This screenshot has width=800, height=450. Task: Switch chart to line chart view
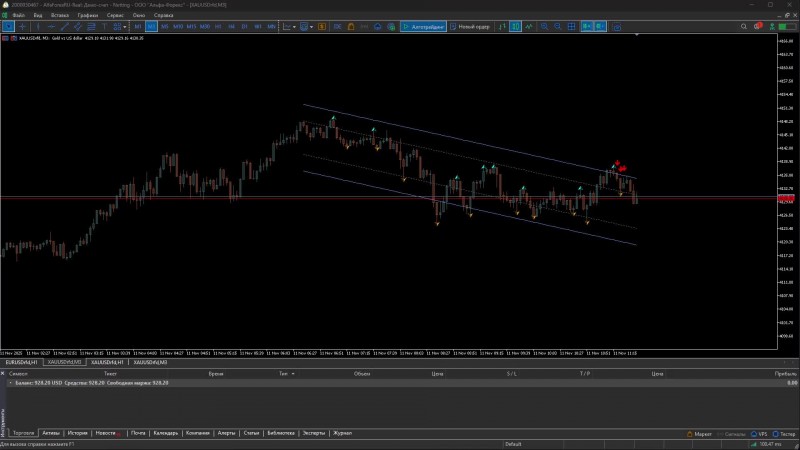point(529,27)
